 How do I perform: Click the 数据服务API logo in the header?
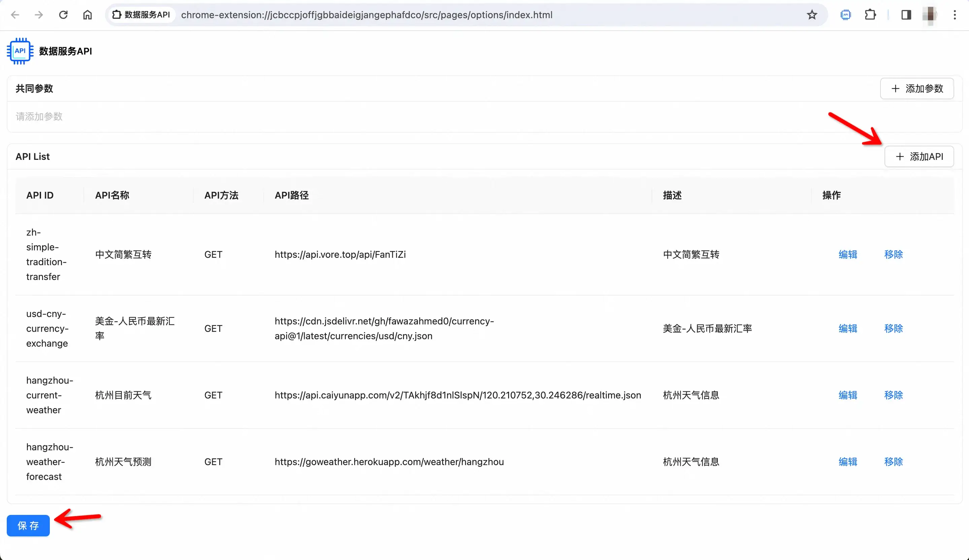coord(20,51)
